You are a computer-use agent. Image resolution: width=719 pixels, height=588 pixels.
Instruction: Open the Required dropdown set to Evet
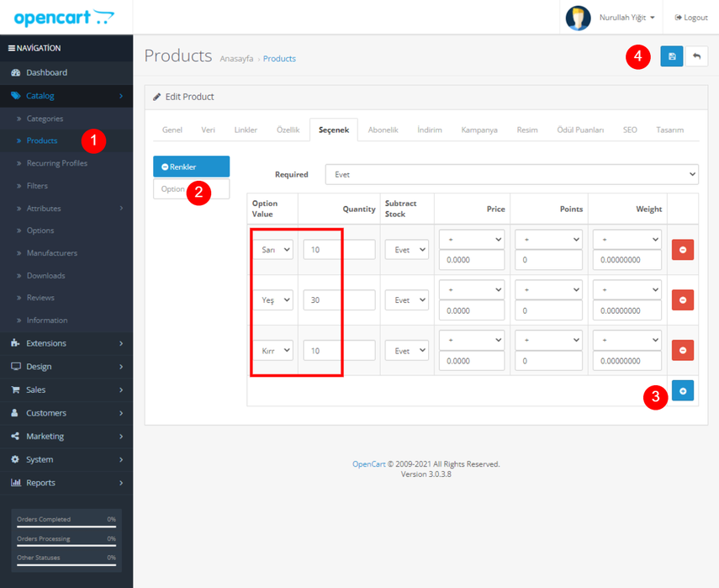[511, 174]
